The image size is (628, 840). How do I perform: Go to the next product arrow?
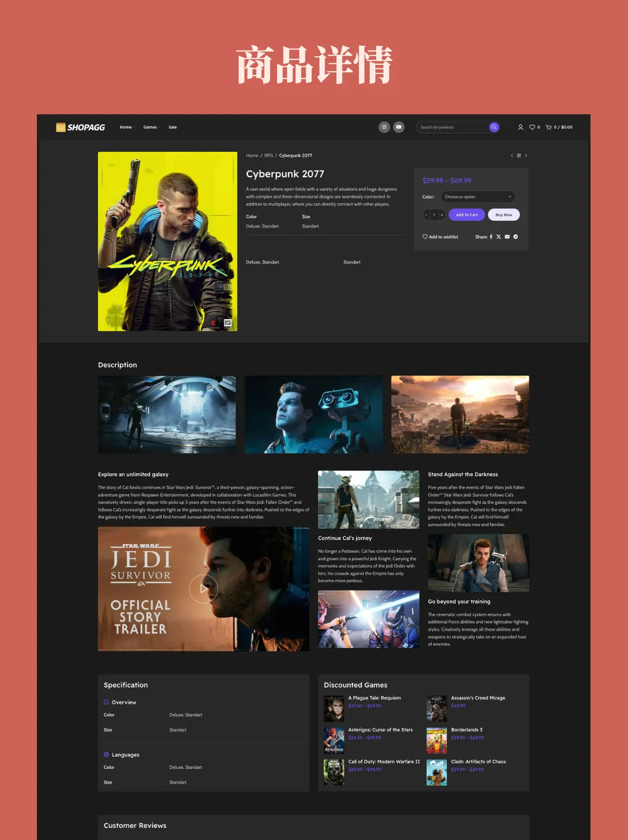(526, 155)
